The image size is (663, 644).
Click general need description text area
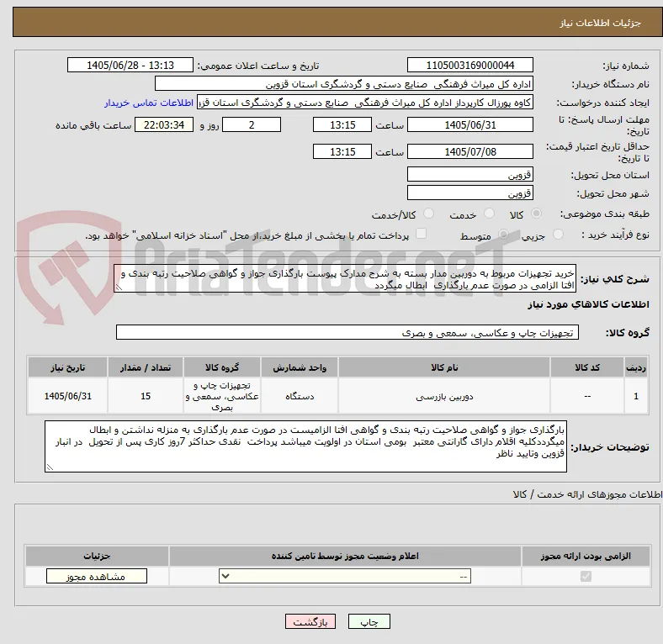[x=345, y=279]
